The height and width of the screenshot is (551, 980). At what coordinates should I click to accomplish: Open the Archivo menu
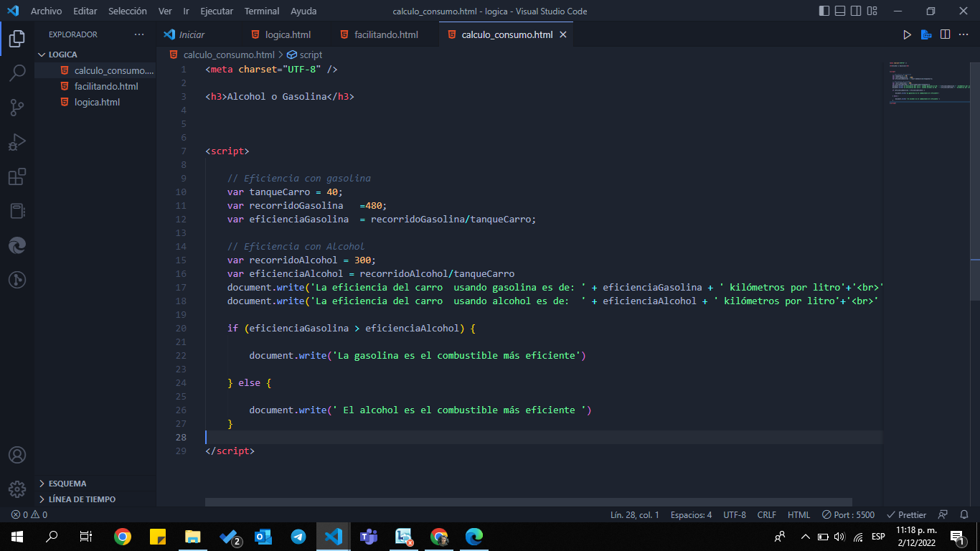(x=46, y=11)
